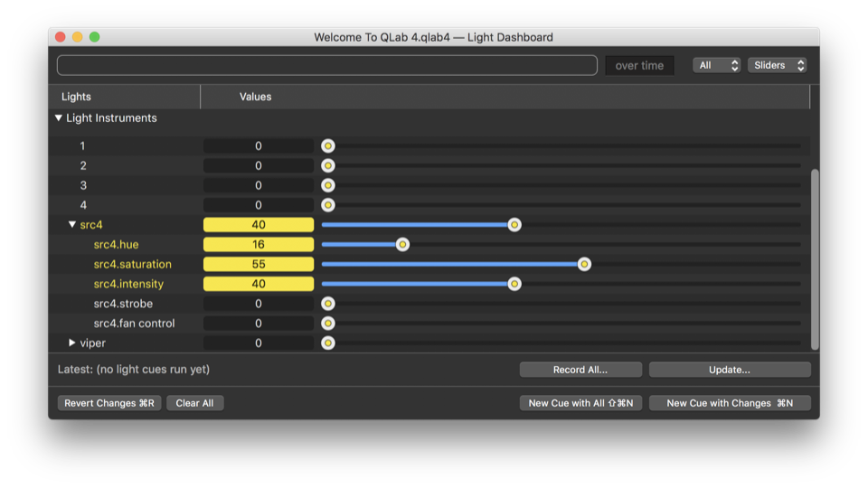The image size is (868, 488).
Task: Create New Cue with Changes
Action: pyautogui.click(x=730, y=403)
